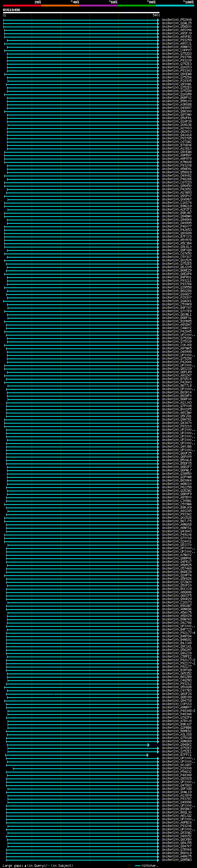Open hit UniRef100_A9SFB2
The image size is (197, 868).
(x=177, y=37)
